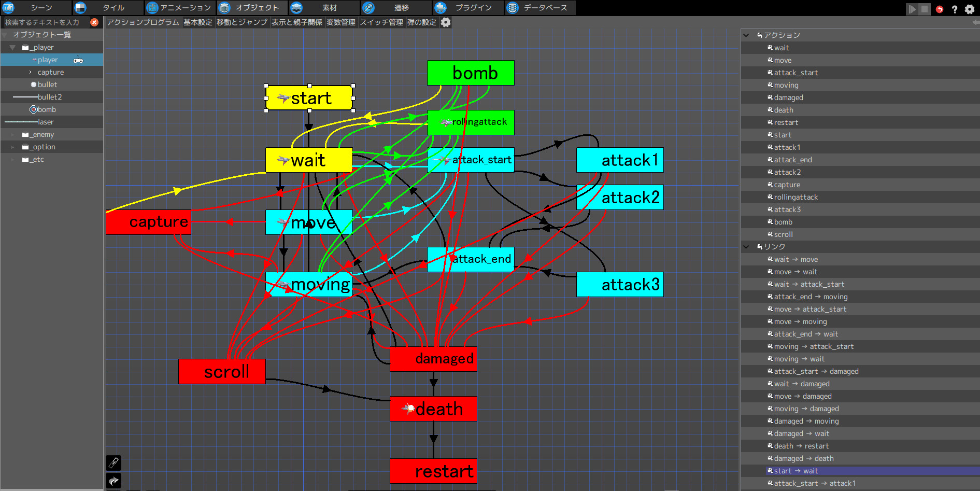The image size is (980, 491).
Task: Click the eyedropper tool icon on canvas
Action: [x=113, y=462]
